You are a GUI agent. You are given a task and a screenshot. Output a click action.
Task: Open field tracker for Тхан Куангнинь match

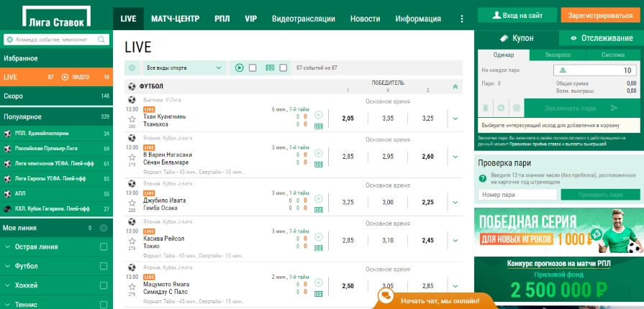pyautogui.click(x=318, y=126)
